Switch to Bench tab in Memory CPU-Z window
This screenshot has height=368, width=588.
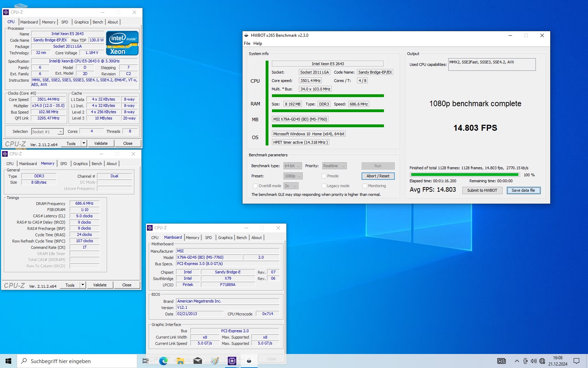97,164
